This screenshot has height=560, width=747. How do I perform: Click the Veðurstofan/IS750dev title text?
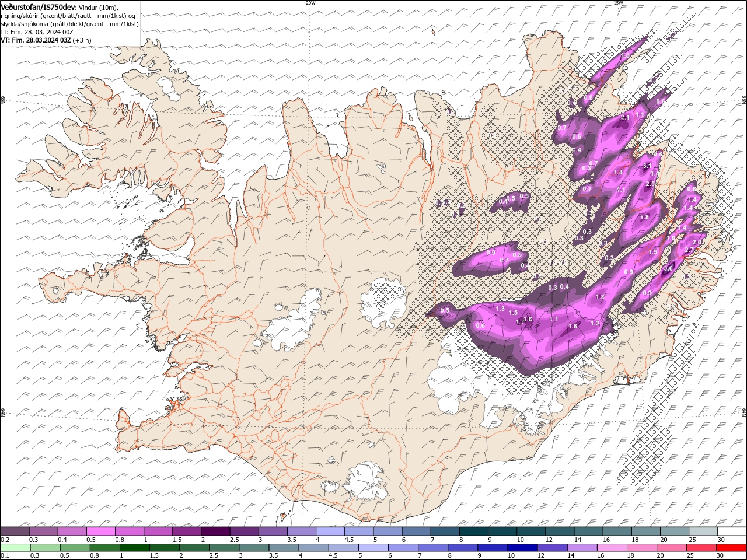pos(38,6)
